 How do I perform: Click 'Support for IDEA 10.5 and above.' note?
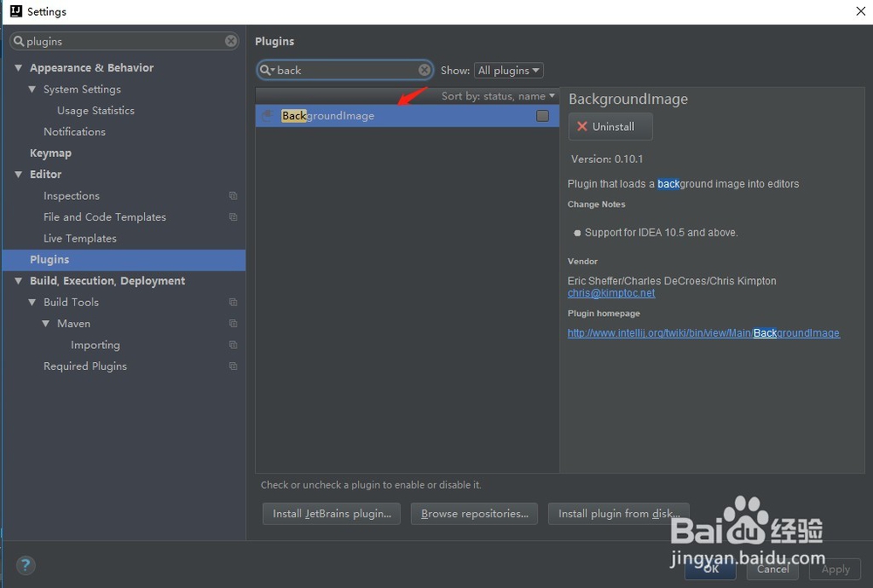point(662,233)
